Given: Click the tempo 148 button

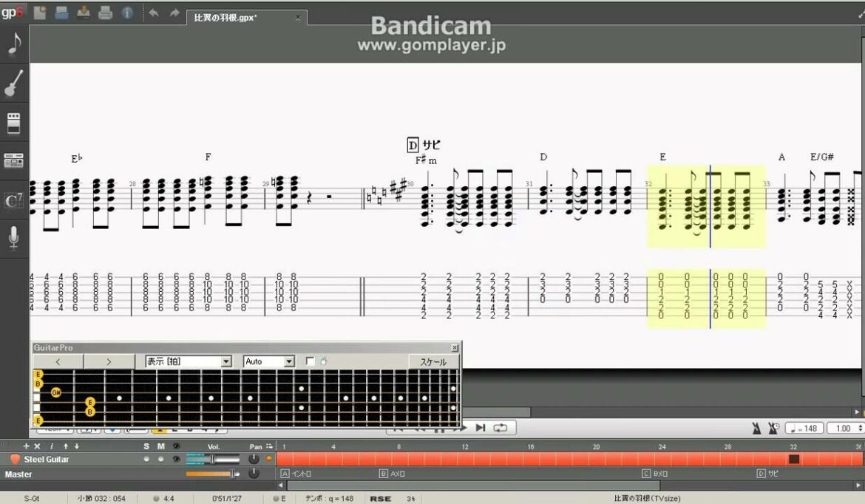Looking at the screenshot, I should point(804,428).
